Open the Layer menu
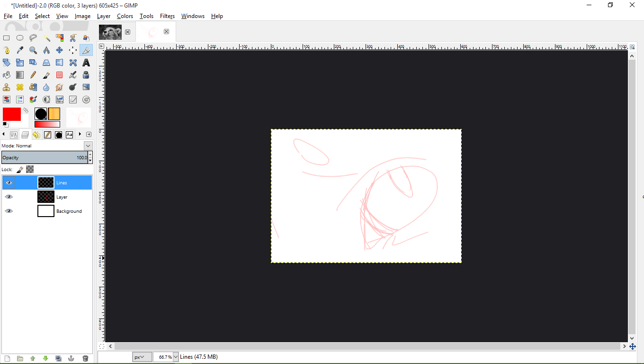The width and height of the screenshot is (644, 364). [x=104, y=16]
